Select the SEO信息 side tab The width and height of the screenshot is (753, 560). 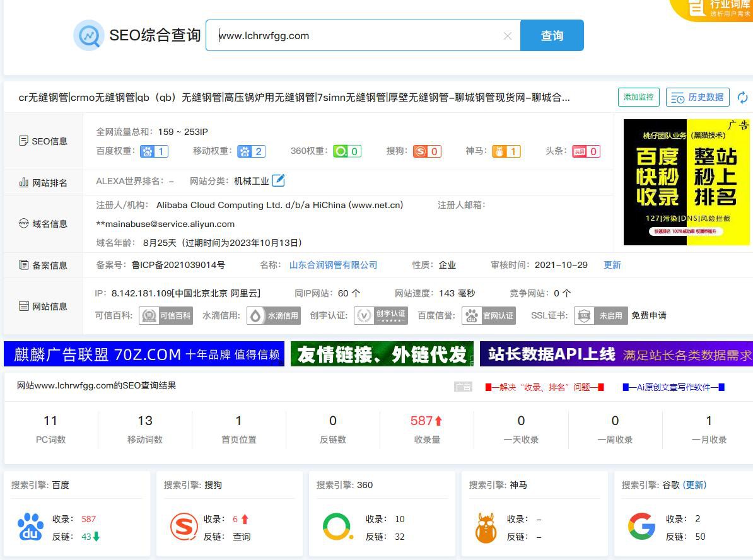[44, 141]
